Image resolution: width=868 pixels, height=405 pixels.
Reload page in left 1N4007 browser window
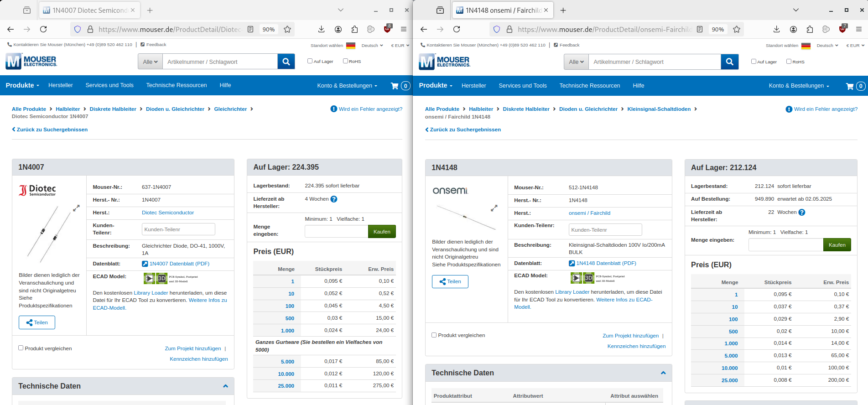coord(43,29)
